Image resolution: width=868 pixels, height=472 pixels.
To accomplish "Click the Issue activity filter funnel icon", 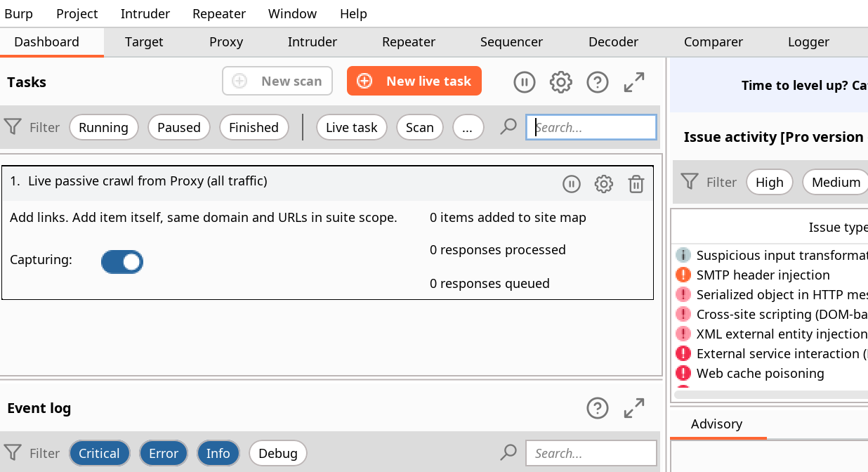I will (690, 182).
